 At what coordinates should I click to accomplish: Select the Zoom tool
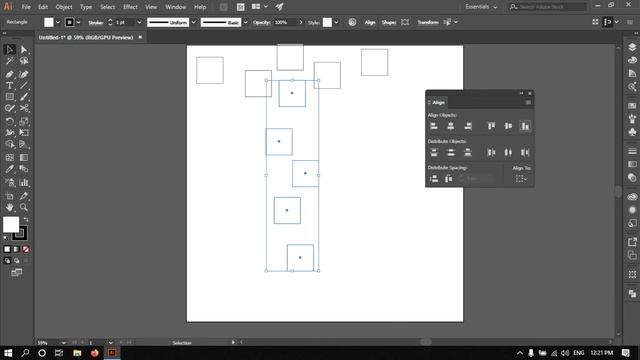click(24, 207)
